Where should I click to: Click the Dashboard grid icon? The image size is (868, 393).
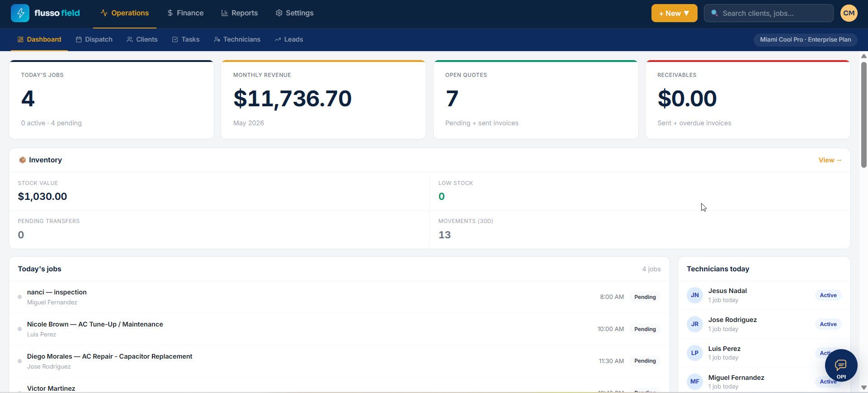point(20,39)
